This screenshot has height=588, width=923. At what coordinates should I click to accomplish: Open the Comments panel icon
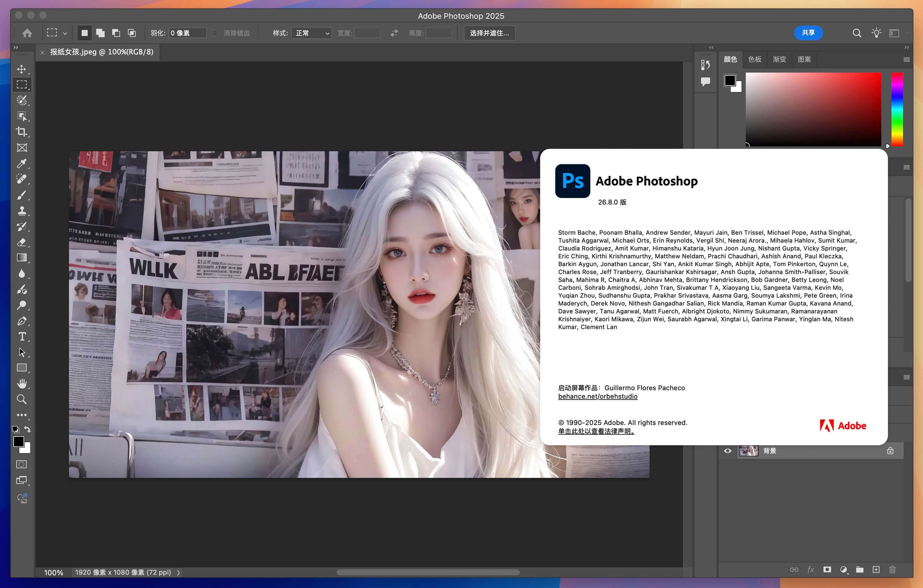pos(705,82)
